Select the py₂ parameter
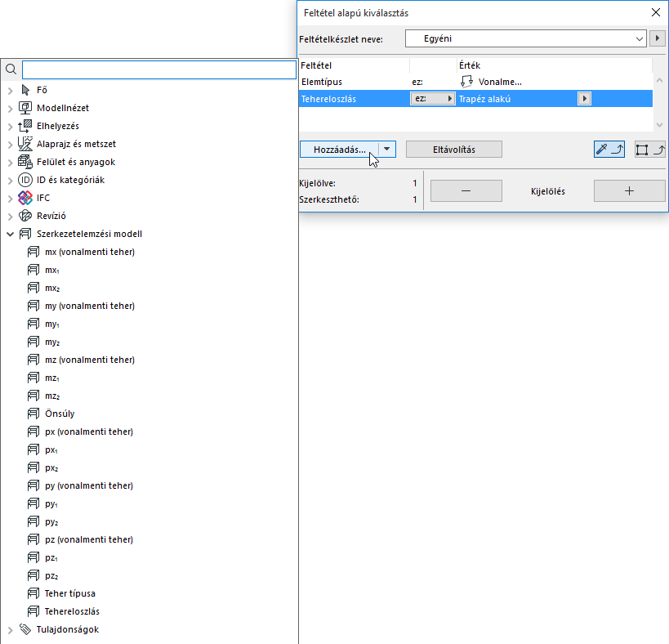 click(51, 521)
